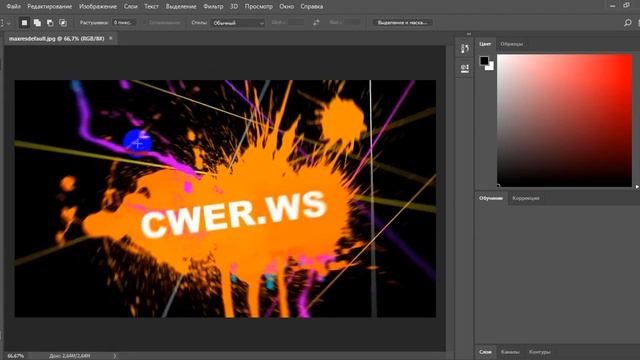Click the black foreground color swatch
Screen dimensions: 640x360
point(484,61)
